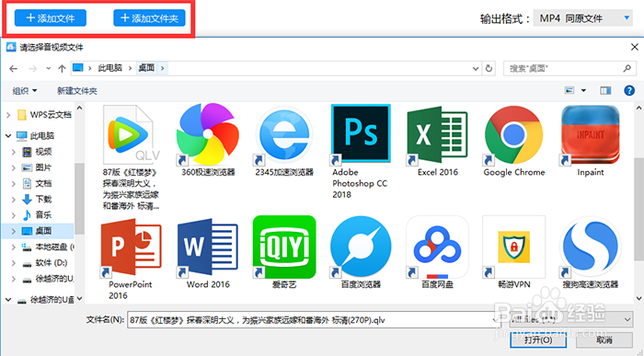Open the 组织 menu
This screenshot has width=644, height=356.
pos(25,91)
